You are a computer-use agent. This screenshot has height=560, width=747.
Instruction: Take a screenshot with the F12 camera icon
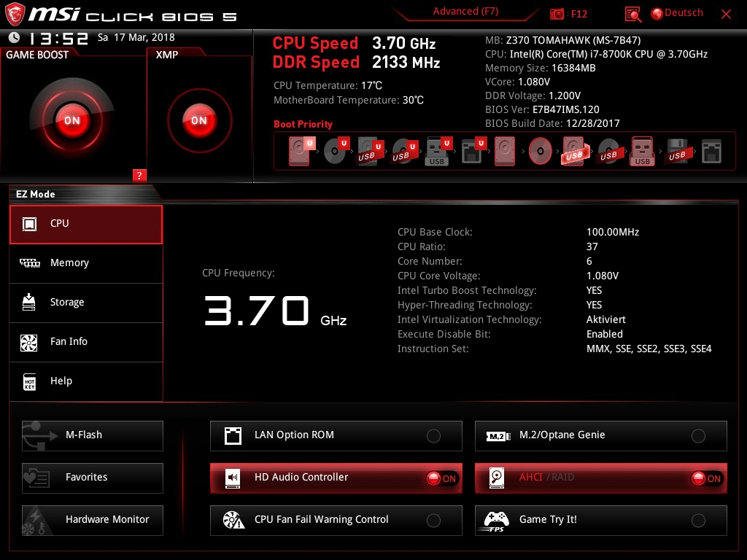[557, 14]
